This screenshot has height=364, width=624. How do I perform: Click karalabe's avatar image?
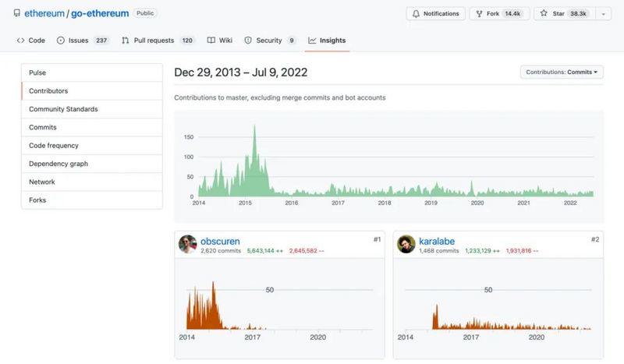(406, 245)
